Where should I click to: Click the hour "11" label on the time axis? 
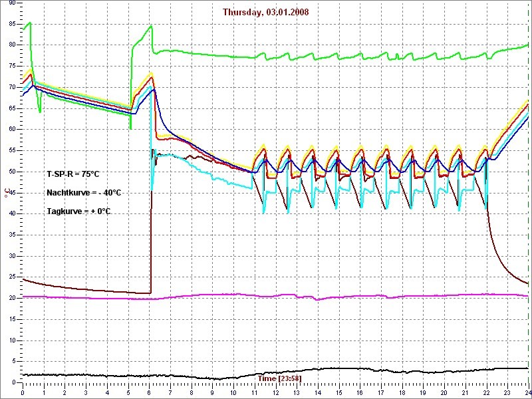[x=255, y=393]
